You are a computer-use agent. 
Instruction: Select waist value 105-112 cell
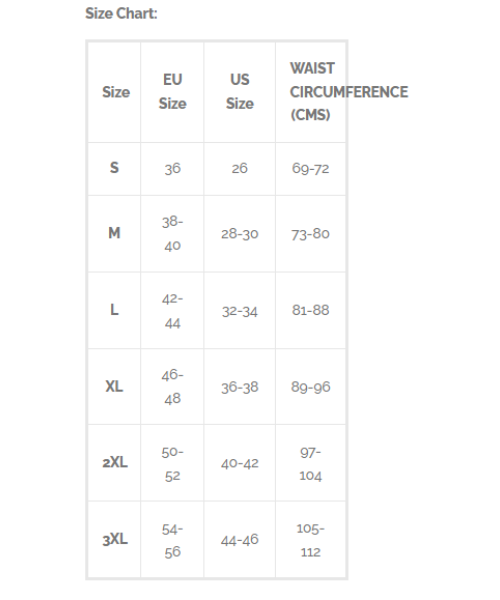[x=311, y=540]
